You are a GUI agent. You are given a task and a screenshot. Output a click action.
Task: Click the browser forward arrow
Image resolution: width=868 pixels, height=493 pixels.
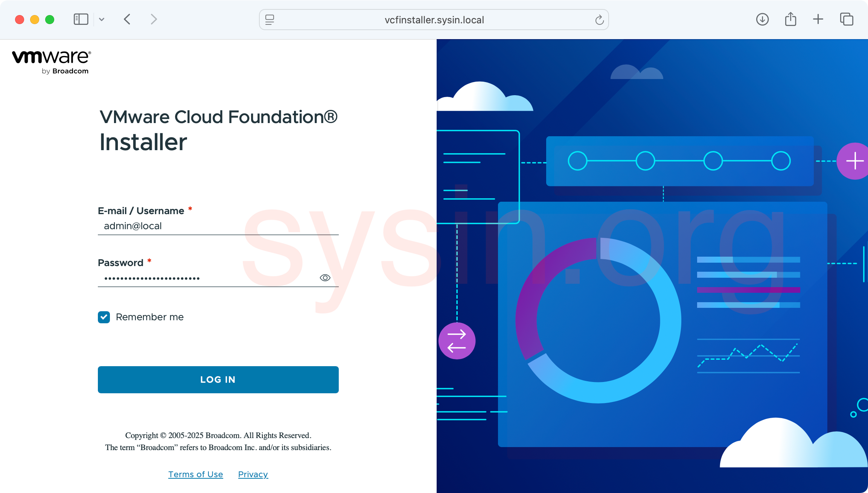153,19
